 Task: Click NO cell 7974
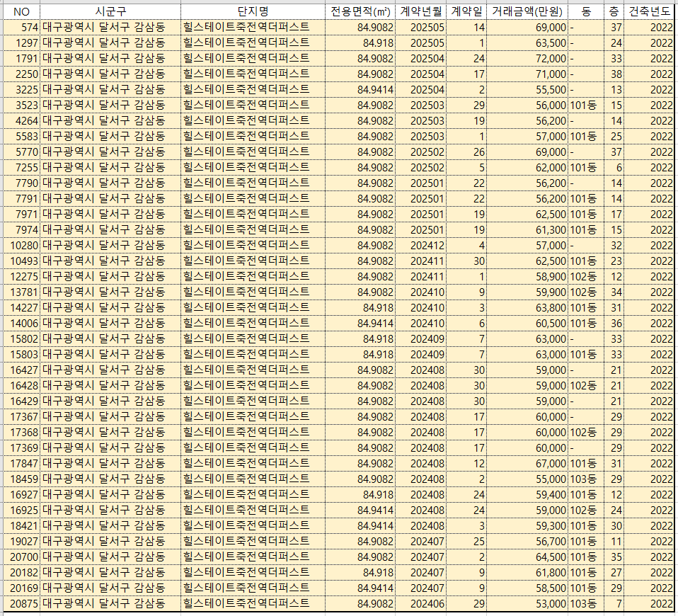(22, 229)
